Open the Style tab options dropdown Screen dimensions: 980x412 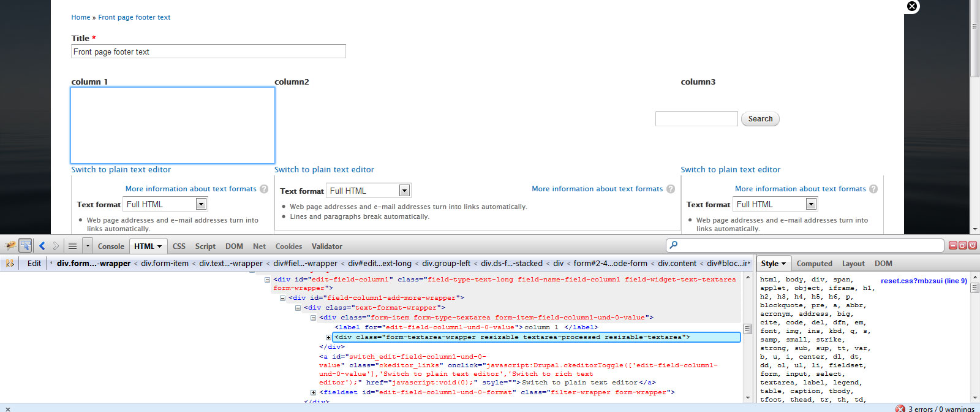783,264
